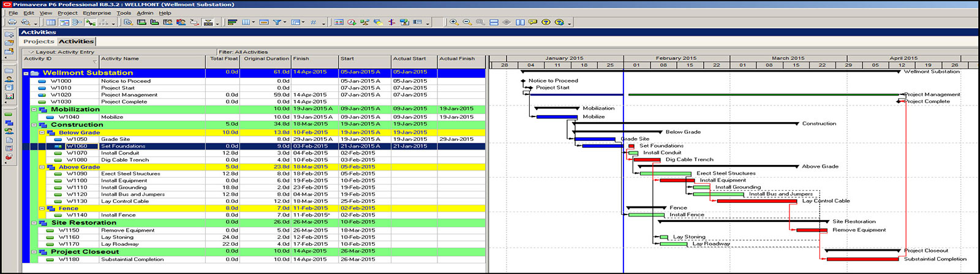Screen dimensions: 980x274
Task: Select activity W1180 Substantial Completion
Action: click(x=254, y=259)
